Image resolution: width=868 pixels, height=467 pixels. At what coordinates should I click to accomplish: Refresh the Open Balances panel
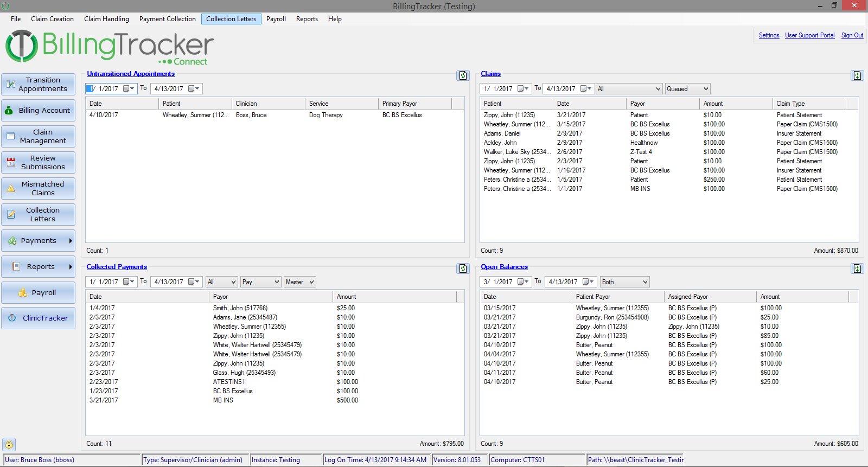[x=857, y=268]
